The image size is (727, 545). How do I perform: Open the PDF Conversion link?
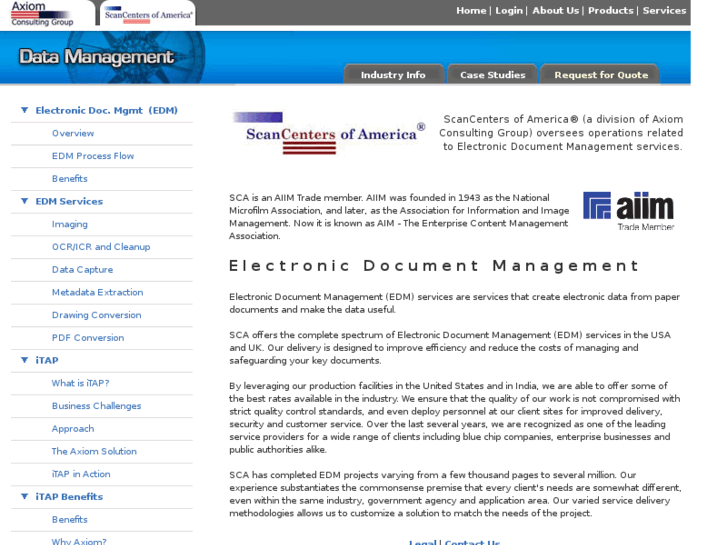88,338
